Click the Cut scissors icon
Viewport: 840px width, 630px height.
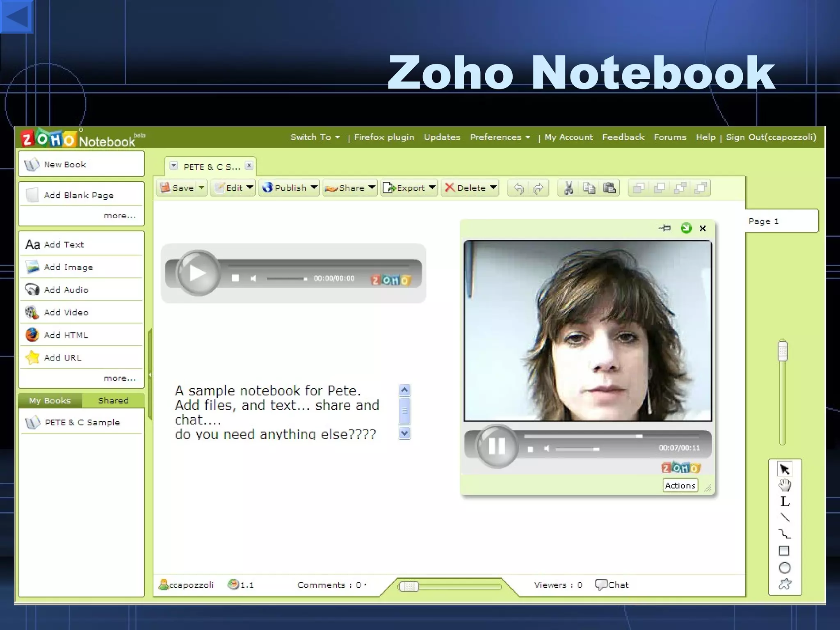coord(568,188)
